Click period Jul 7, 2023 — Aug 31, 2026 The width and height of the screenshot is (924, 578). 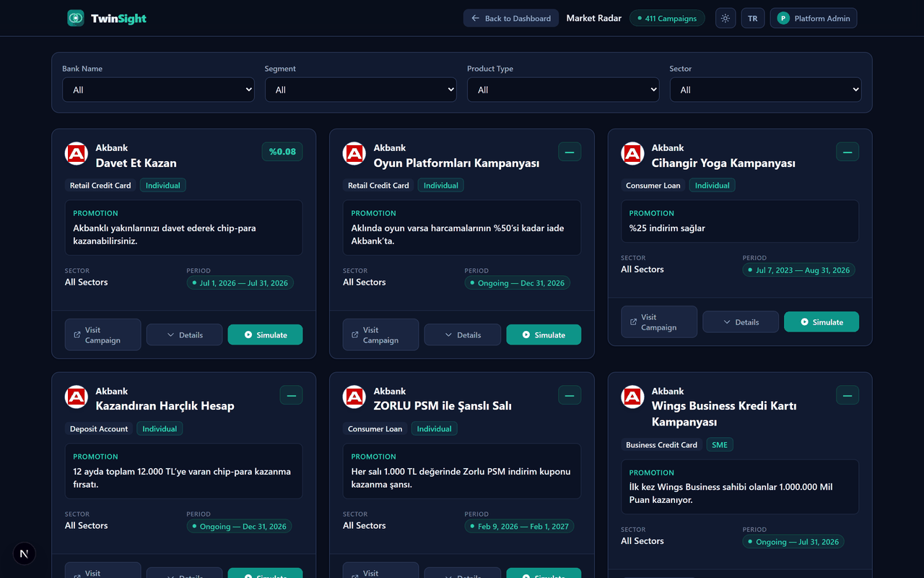pos(799,270)
